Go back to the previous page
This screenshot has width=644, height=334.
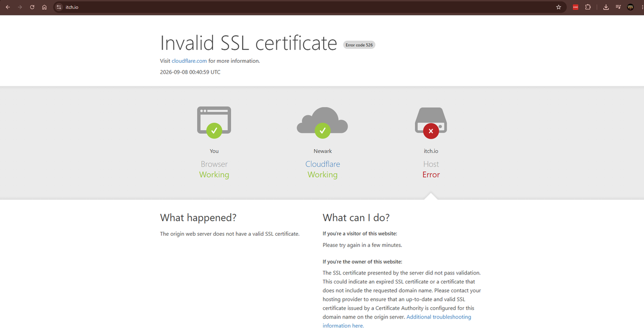click(x=8, y=7)
